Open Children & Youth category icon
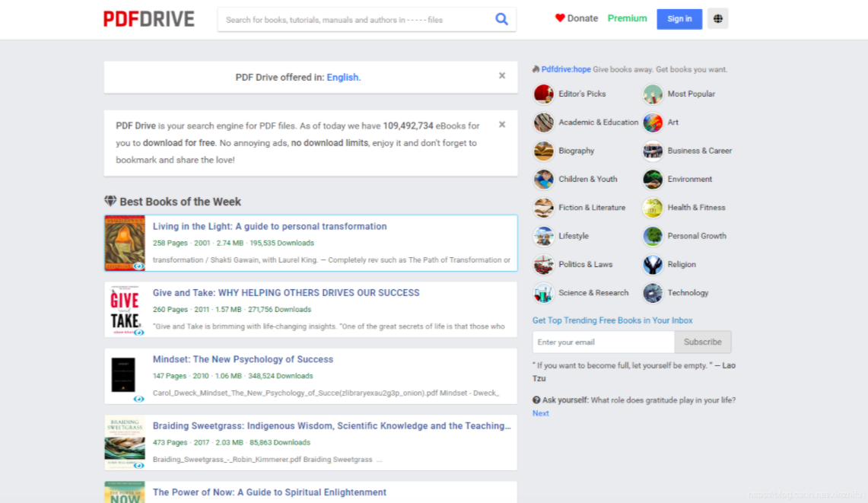The image size is (868, 503). 544,180
